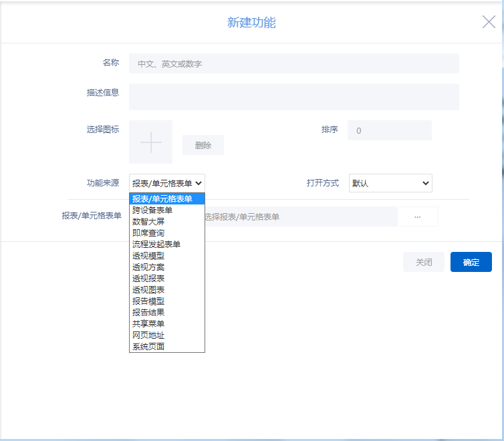The width and height of the screenshot is (504, 441).
Task: Select 即席查询 from the source list
Action: [x=148, y=233]
